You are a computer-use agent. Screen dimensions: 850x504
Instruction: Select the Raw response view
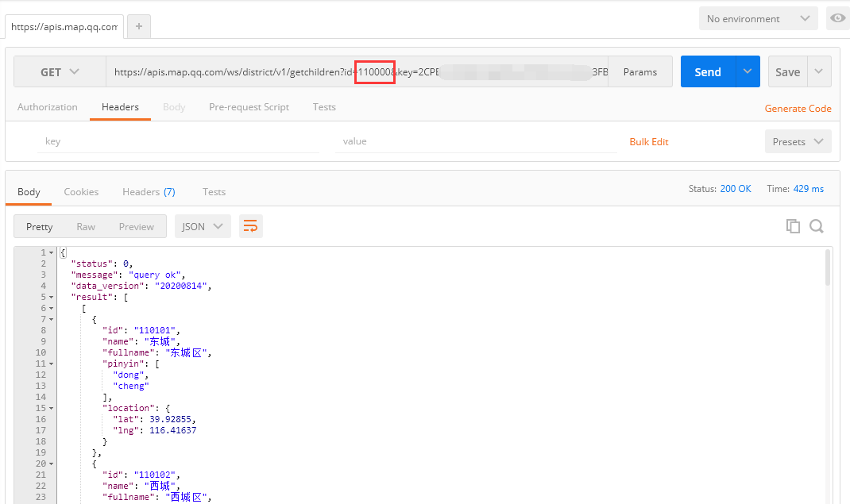point(86,227)
